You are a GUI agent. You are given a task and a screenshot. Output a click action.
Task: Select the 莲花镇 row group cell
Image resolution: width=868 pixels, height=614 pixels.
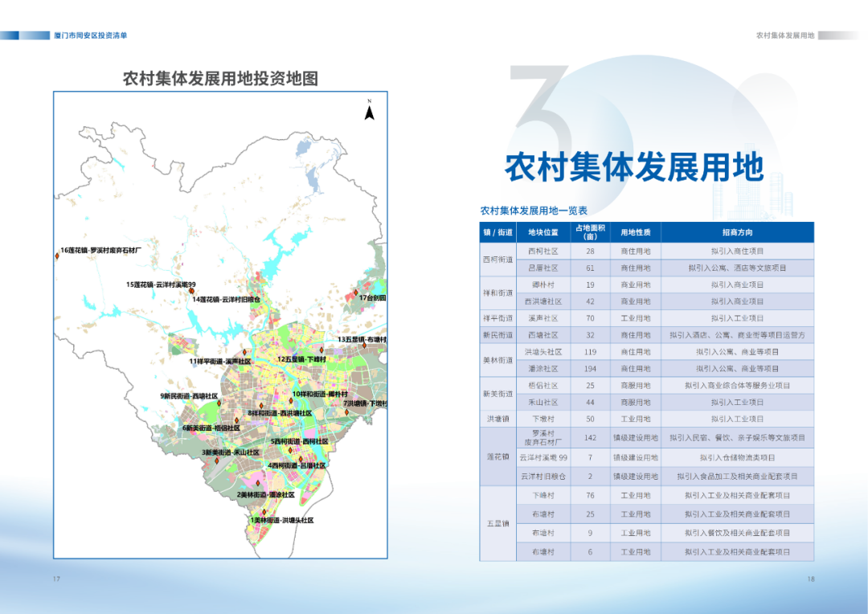(x=497, y=456)
